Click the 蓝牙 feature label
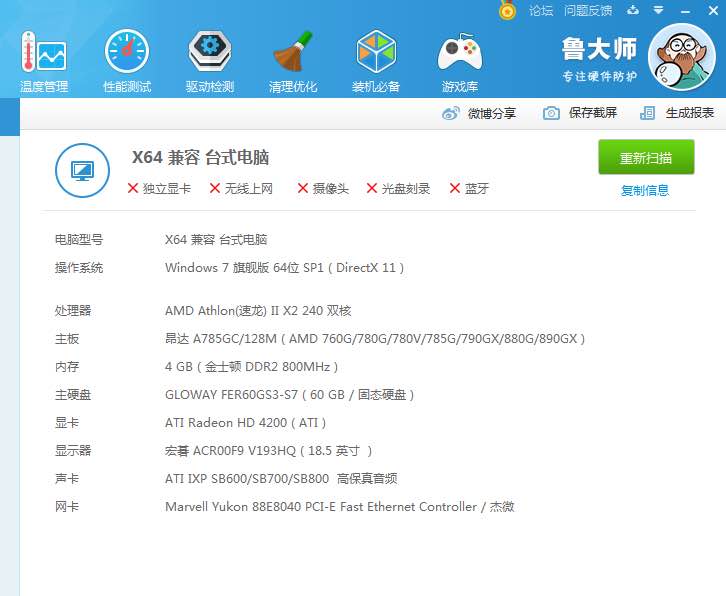This screenshot has height=596, width=726. 477,188
